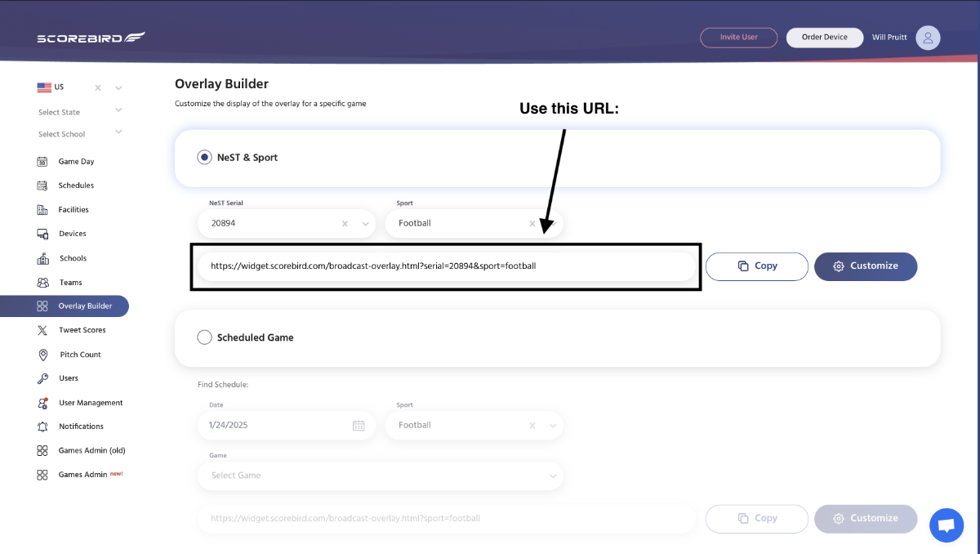Open Notifications in the sidebar
The image size is (980, 554).
point(81,427)
